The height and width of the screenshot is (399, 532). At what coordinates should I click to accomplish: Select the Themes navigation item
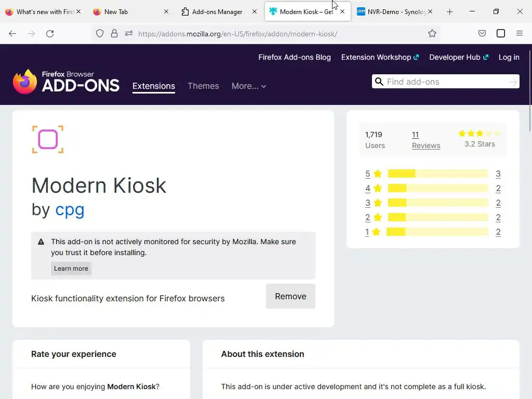(203, 86)
